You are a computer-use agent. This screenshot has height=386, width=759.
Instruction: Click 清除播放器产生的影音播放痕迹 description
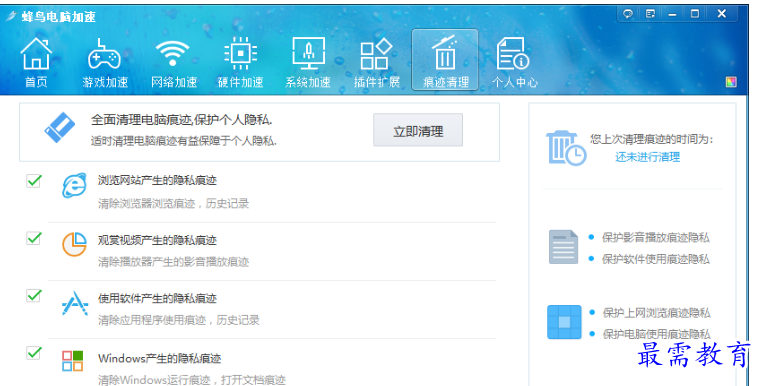click(173, 262)
